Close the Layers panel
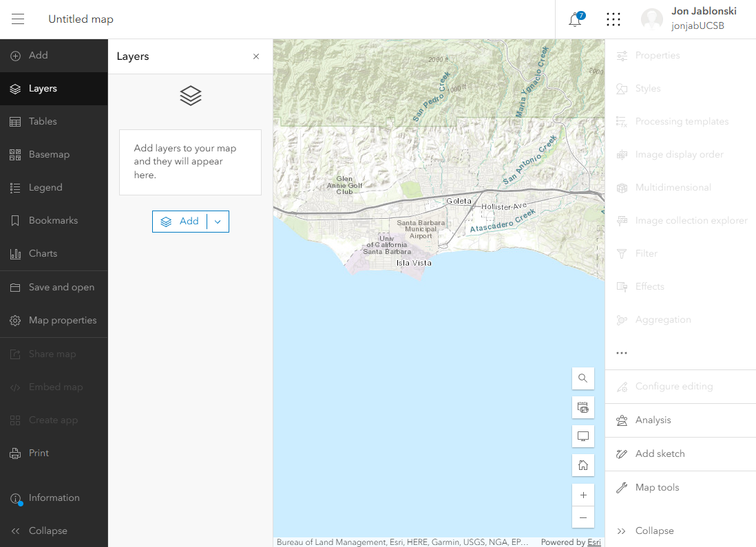The image size is (756, 547). (x=256, y=56)
